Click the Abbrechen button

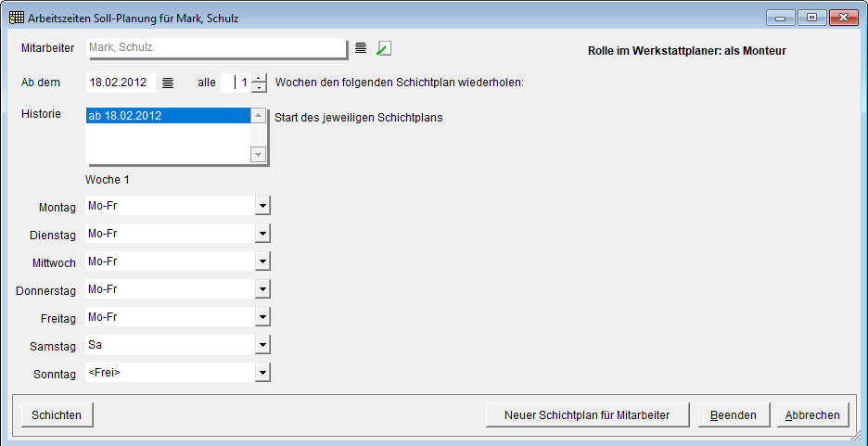point(812,415)
